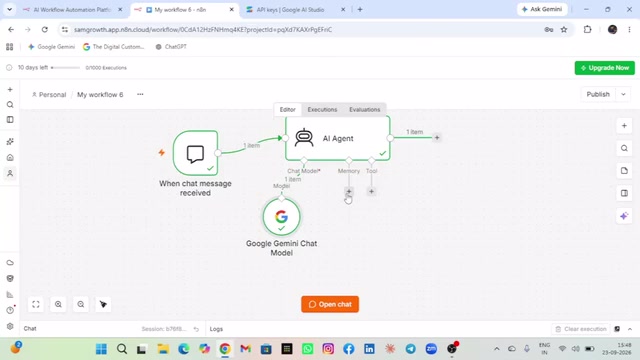640x360 pixels.
Task: Select the Google Gemini Chat Model node
Action: 281,217
